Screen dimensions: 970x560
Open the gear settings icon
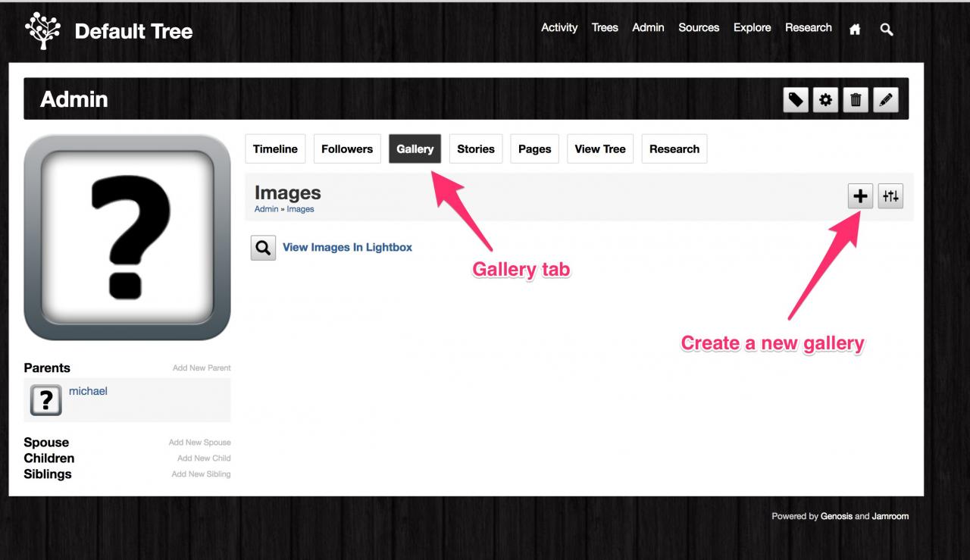825,99
